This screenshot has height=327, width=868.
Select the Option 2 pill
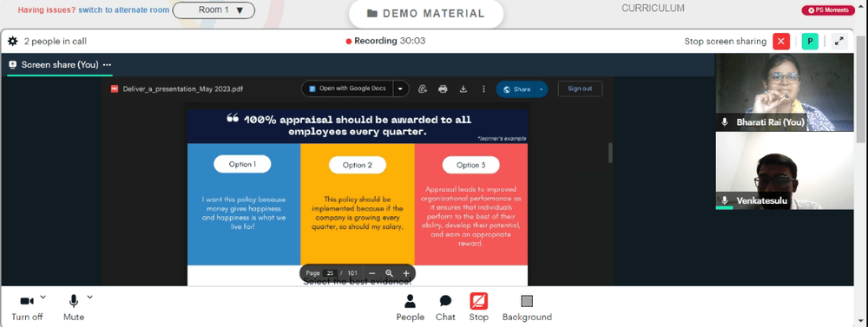tap(358, 165)
